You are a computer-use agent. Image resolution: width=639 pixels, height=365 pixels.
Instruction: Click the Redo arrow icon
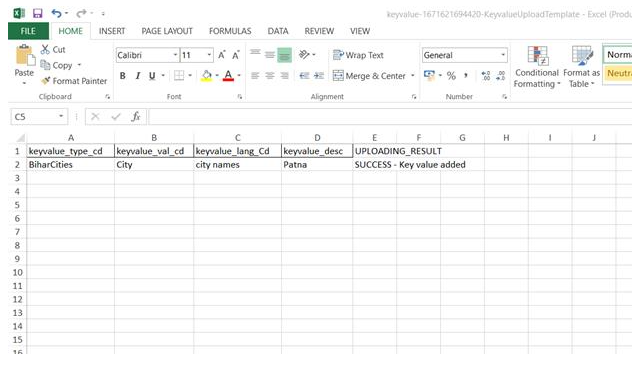pyautogui.click(x=81, y=13)
